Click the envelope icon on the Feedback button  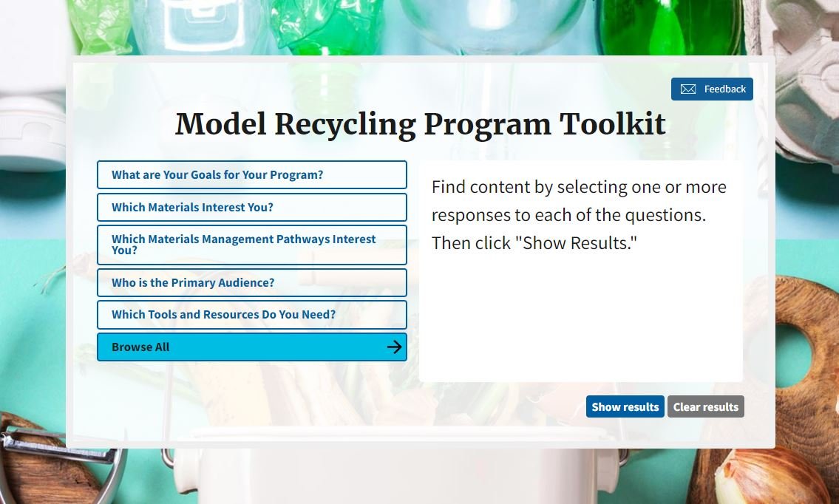tap(688, 89)
